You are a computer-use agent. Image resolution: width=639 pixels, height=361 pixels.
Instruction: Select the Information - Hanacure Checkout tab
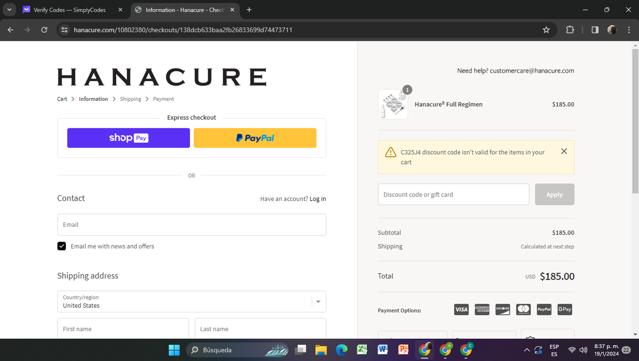pyautogui.click(x=184, y=10)
